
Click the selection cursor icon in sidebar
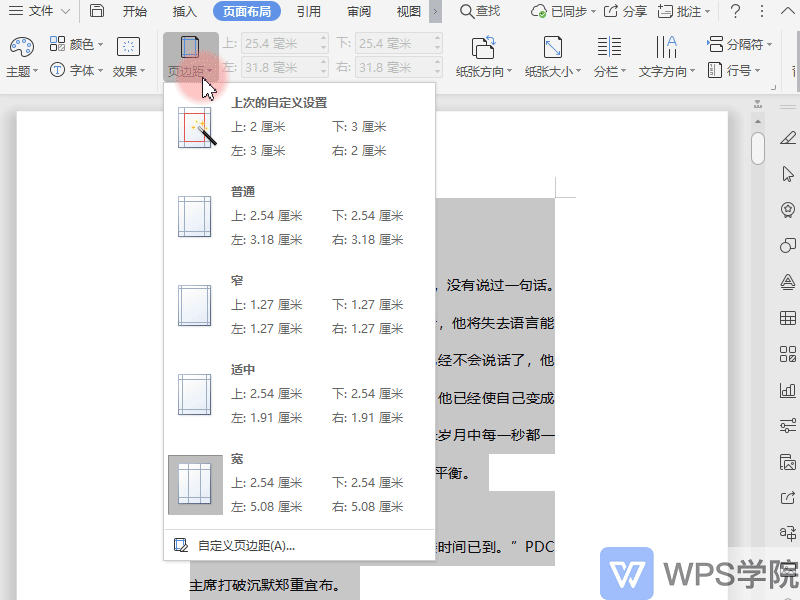point(788,174)
